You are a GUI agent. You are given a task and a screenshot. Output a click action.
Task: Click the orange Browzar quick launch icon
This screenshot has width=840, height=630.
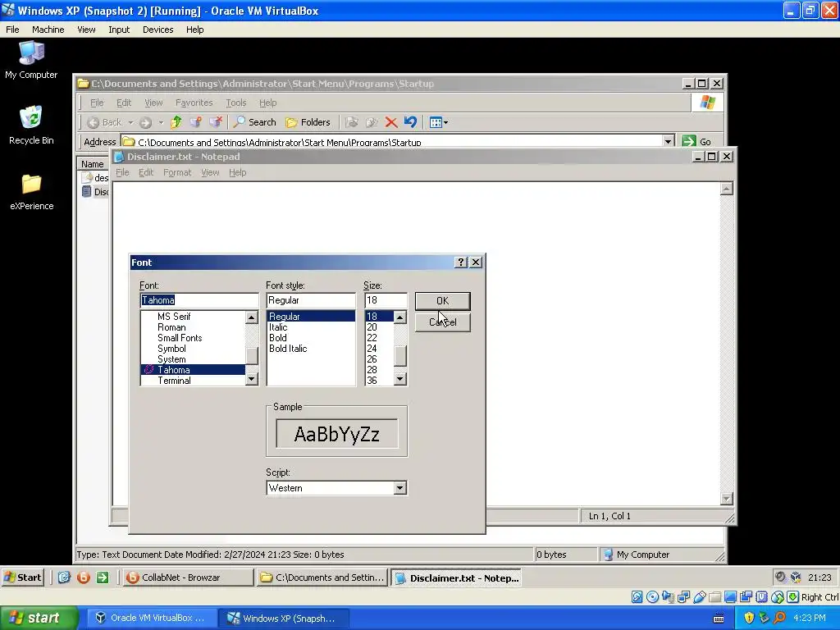(83, 577)
